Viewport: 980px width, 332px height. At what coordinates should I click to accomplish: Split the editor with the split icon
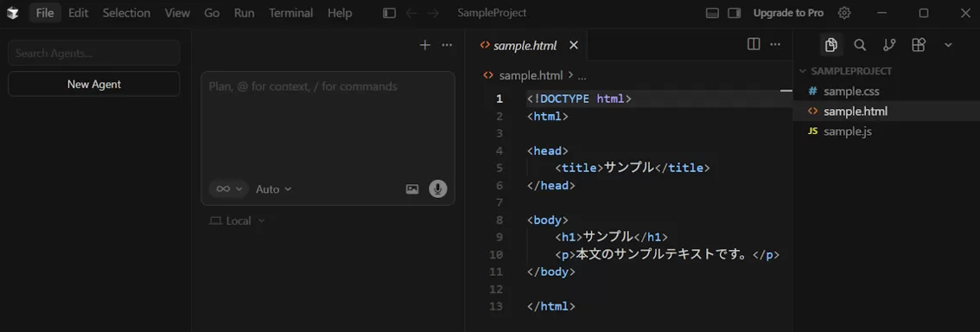coord(754,44)
